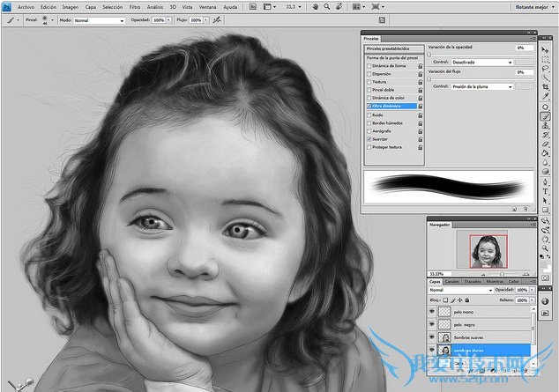
Task: Enable airbrush mode in options bar
Action: 217,20
